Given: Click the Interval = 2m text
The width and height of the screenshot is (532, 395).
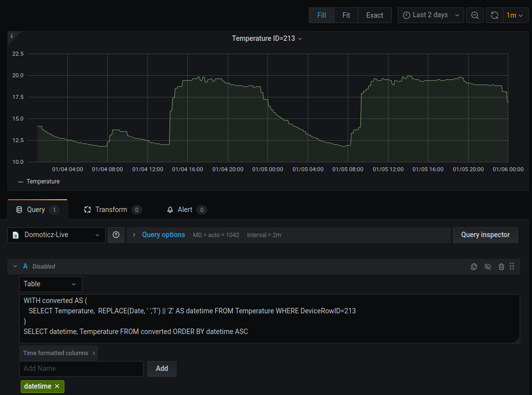Looking at the screenshot, I should pos(264,235).
